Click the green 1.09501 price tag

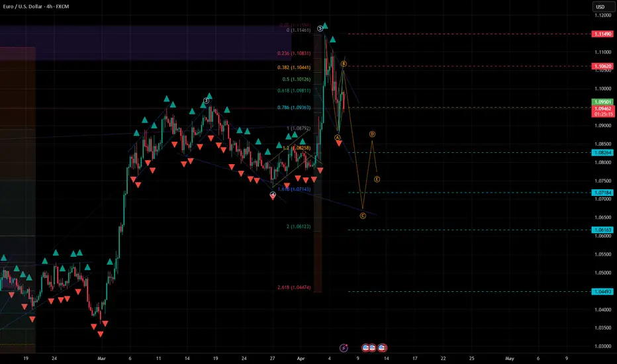pyautogui.click(x=603, y=102)
